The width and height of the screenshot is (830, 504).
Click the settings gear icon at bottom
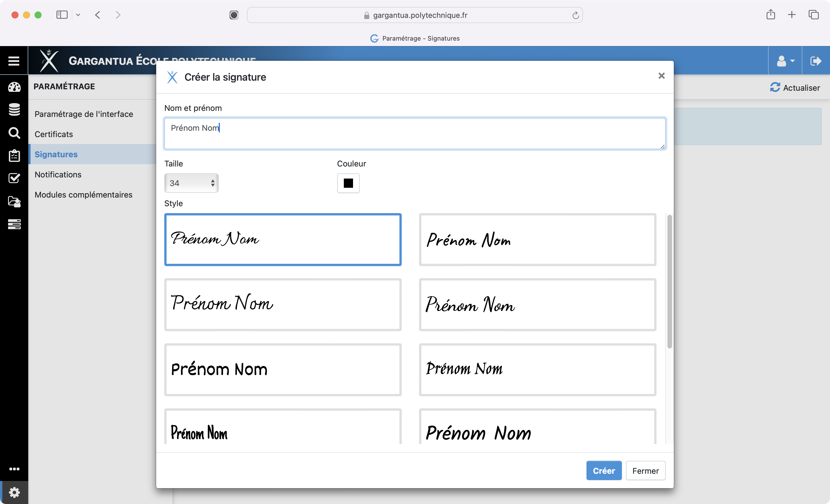(14, 492)
